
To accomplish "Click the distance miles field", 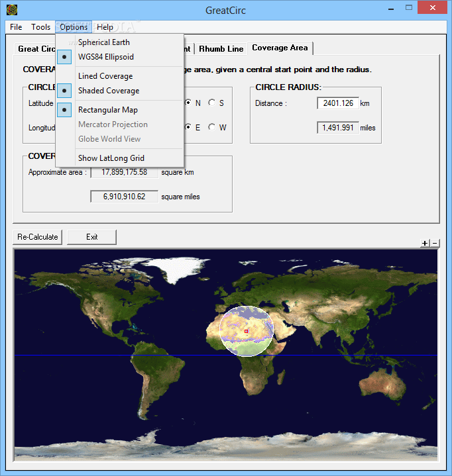I will click(338, 128).
